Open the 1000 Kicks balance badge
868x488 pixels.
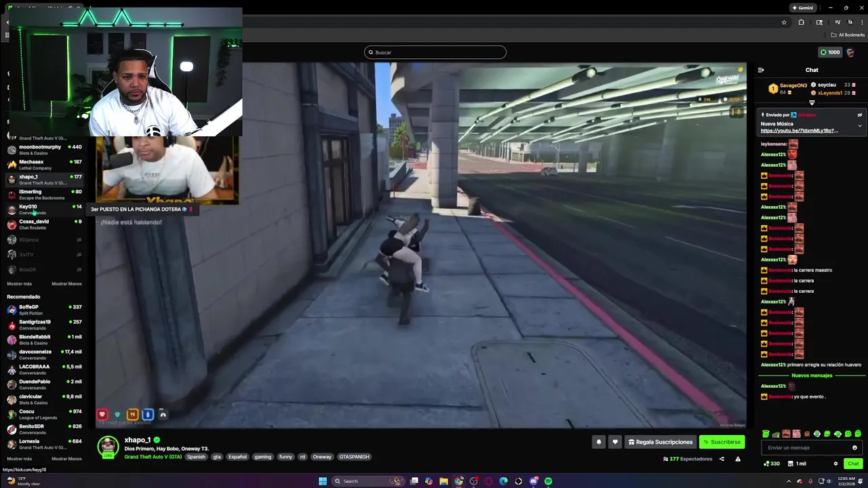[830, 52]
